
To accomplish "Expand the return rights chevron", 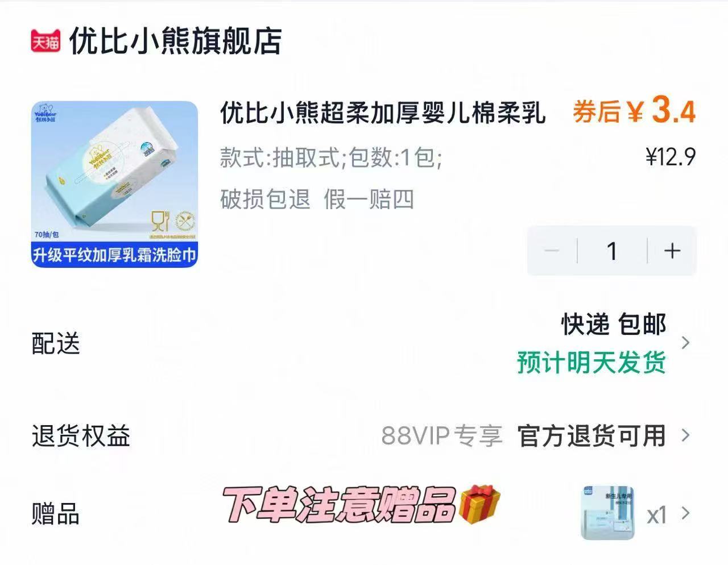I will (685, 435).
